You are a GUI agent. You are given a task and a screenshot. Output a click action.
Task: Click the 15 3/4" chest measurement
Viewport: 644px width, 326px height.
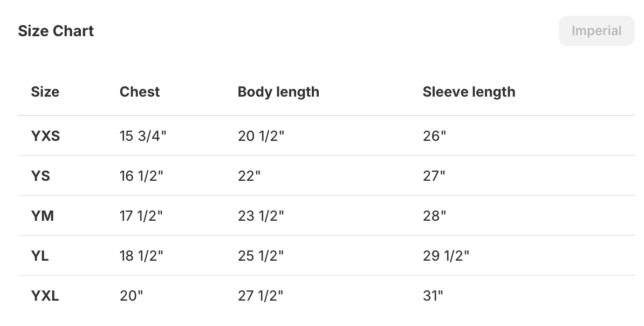point(143,136)
